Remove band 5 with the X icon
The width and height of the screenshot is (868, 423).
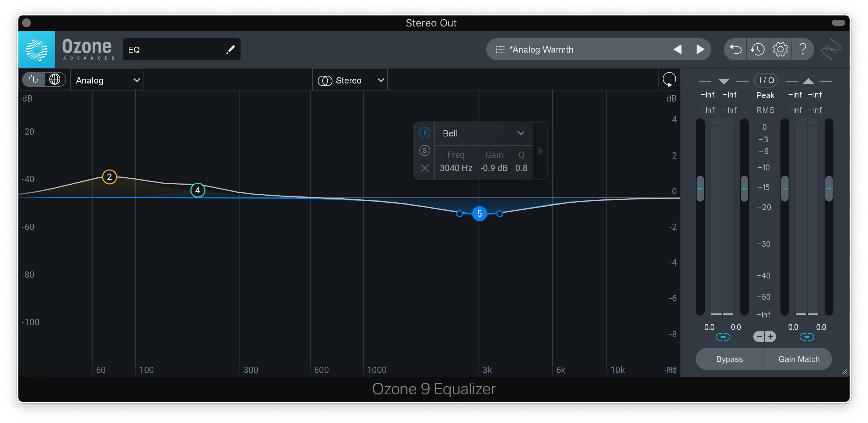(425, 168)
